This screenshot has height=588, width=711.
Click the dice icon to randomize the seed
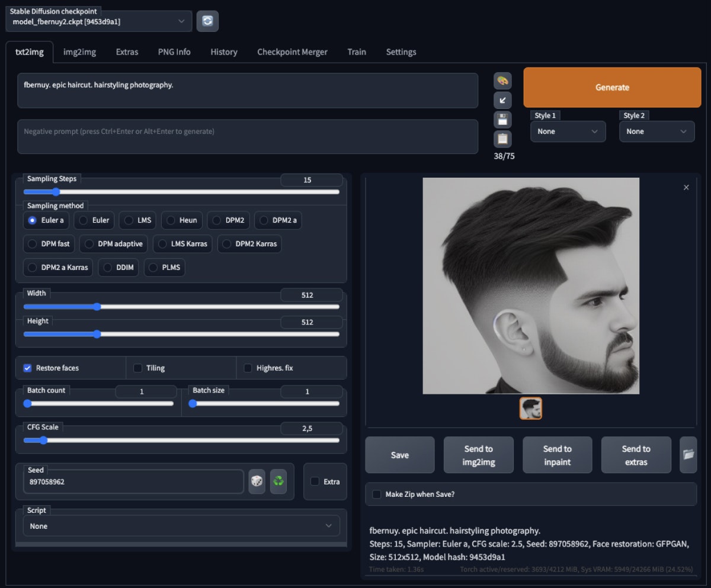257,481
